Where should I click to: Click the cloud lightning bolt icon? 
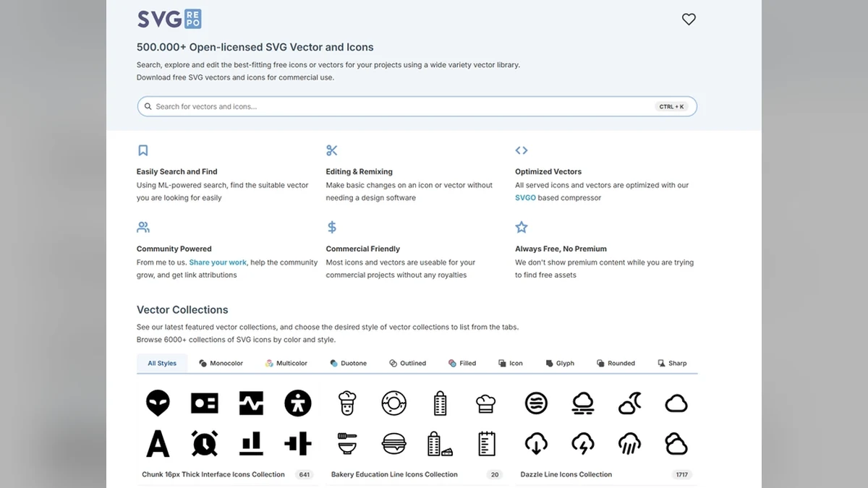pos(583,443)
